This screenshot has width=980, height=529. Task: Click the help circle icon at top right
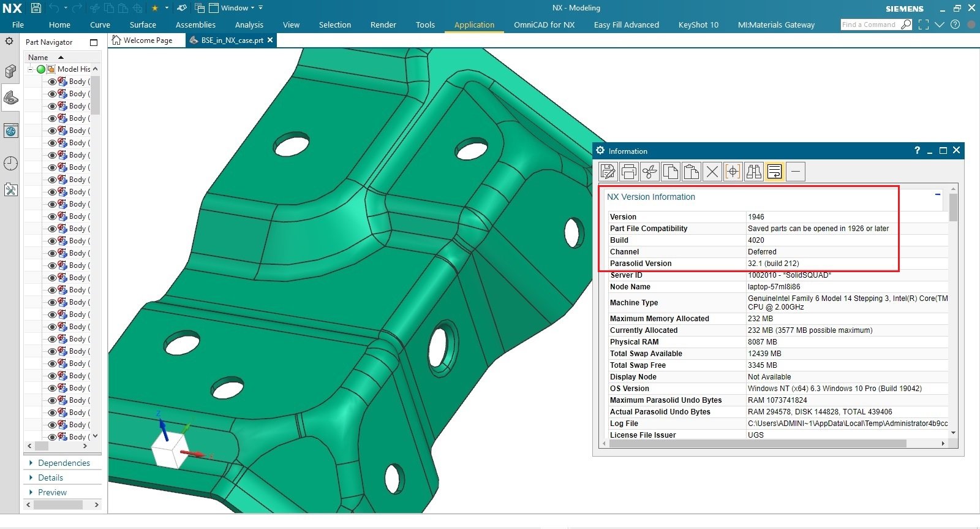[955, 25]
